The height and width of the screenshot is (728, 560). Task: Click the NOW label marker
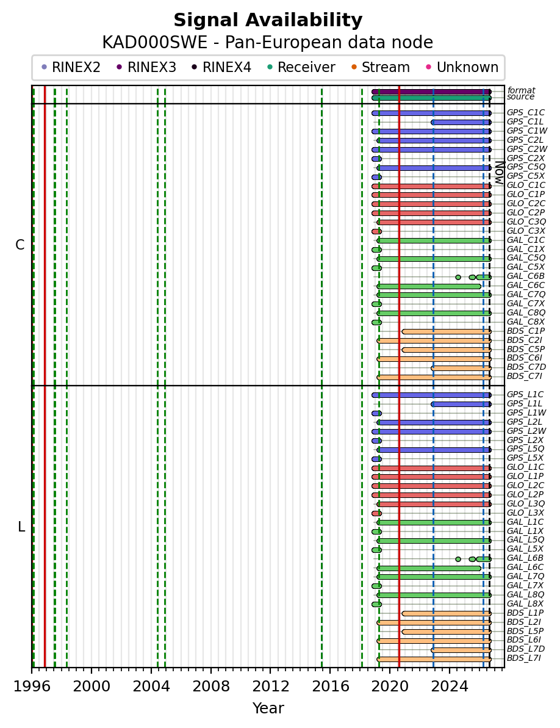click(499, 173)
